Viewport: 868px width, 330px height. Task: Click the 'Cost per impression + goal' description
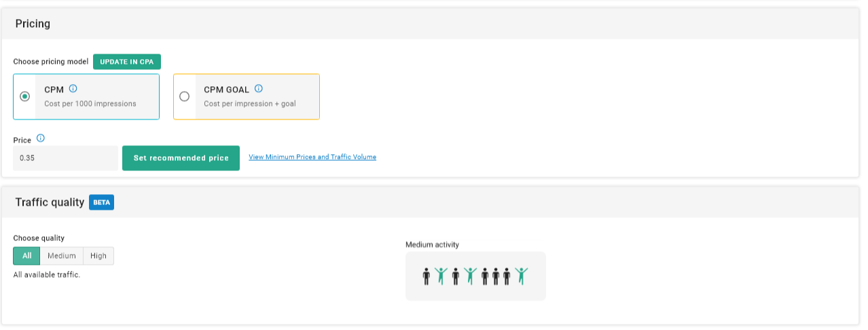point(249,104)
